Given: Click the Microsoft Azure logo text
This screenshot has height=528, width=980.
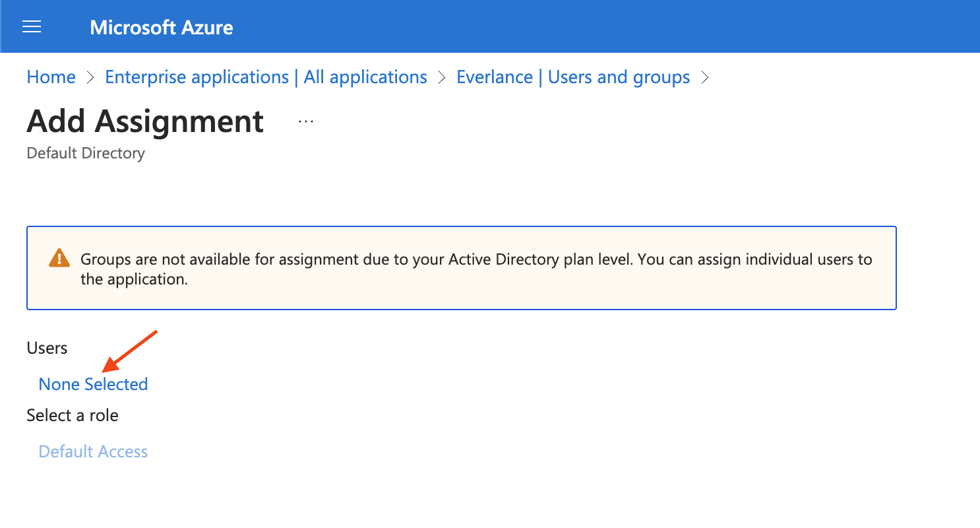Looking at the screenshot, I should [162, 27].
